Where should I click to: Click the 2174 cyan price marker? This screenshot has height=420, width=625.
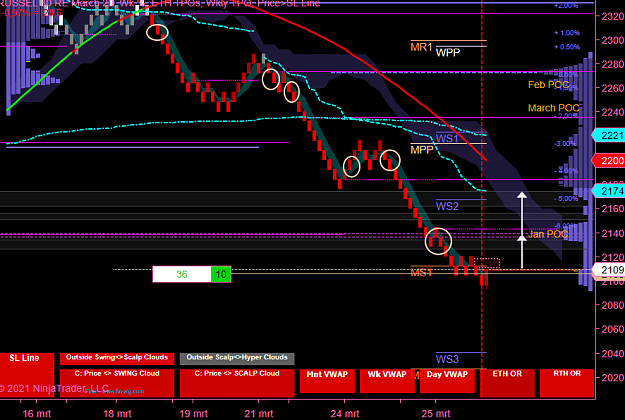(x=609, y=191)
